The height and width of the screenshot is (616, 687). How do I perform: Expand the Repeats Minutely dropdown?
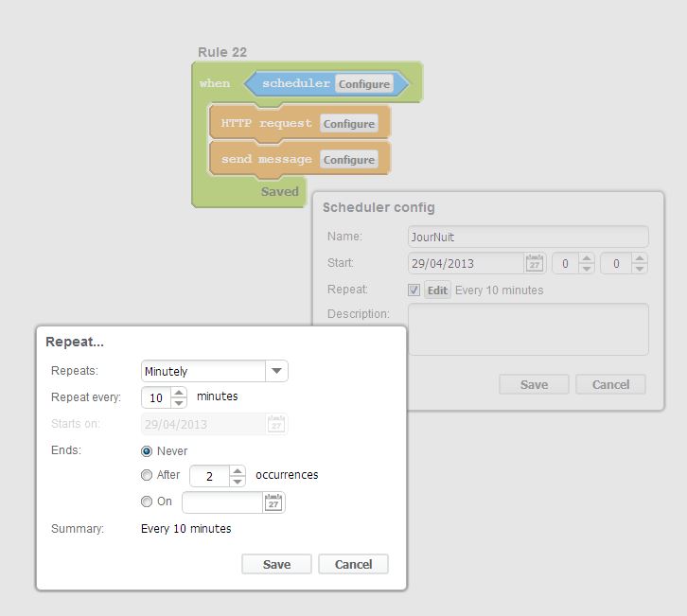pos(276,371)
